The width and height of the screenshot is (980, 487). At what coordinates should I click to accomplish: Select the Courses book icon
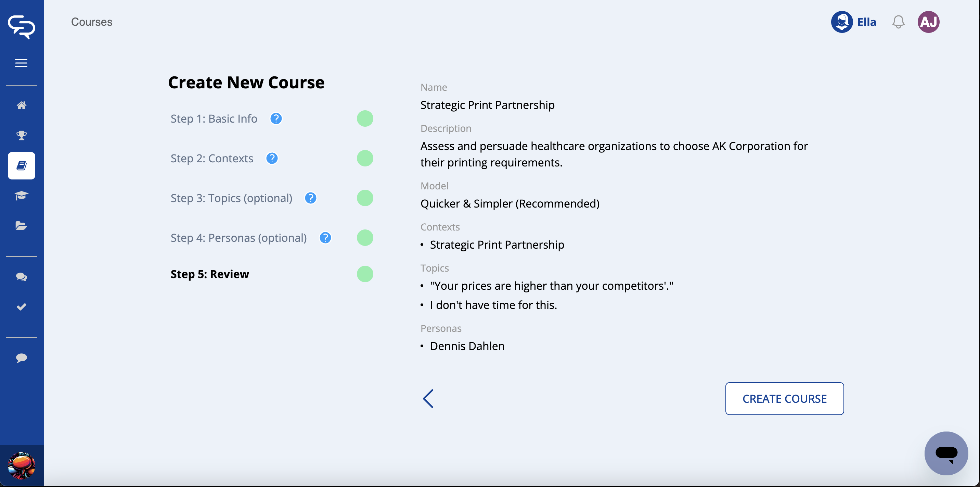pos(21,166)
